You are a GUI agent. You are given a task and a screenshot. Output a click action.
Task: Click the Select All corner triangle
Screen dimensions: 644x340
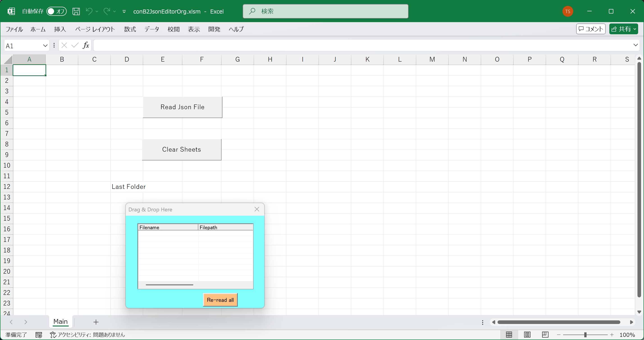8,60
